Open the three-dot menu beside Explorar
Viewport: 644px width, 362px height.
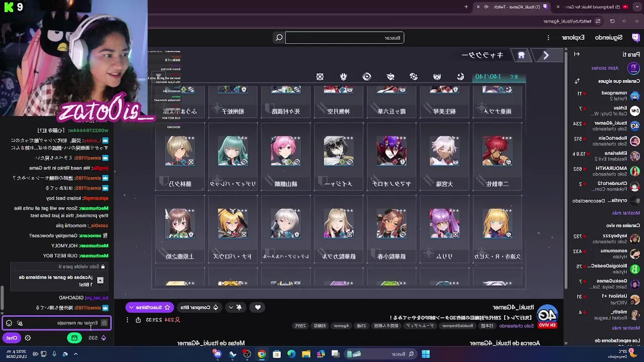pos(549,38)
